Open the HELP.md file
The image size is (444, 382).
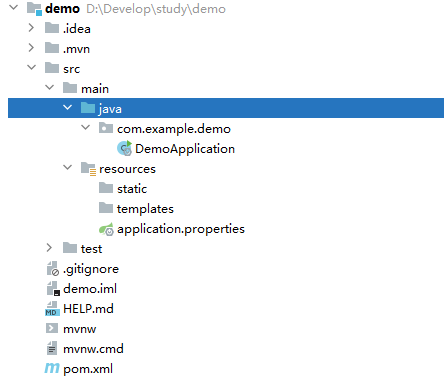click(88, 309)
